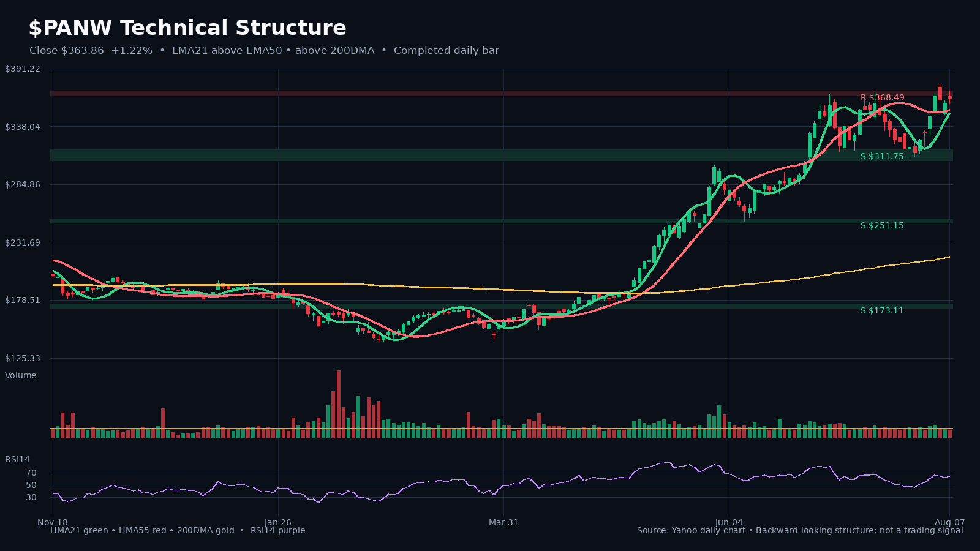980x551 pixels.
Task: Click the RSI "50" axis tick
Action: pos(31,485)
